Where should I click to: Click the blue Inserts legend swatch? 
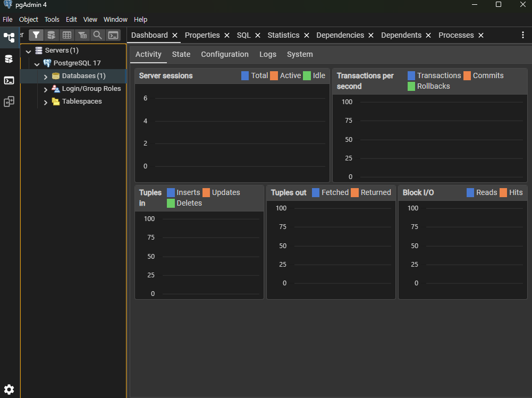(x=171, y=192)
